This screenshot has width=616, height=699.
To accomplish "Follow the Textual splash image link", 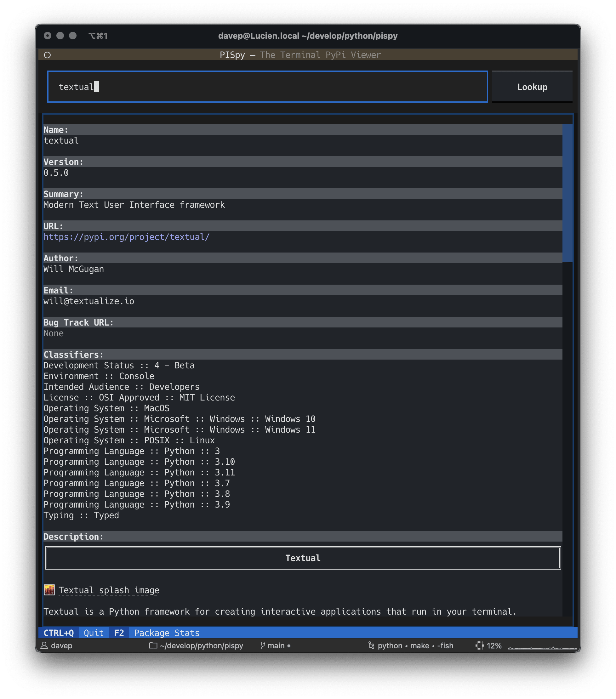I will pyautogui.click(x=108, y=590).
